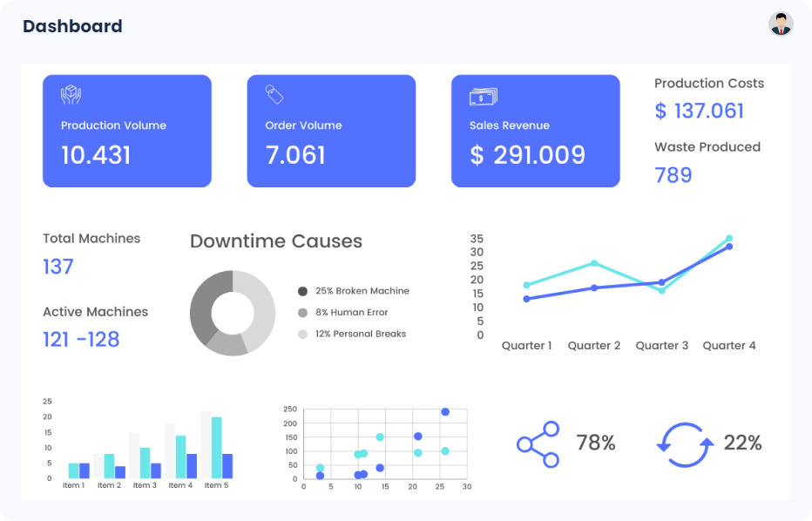Click the share network icon

(538, 444)
